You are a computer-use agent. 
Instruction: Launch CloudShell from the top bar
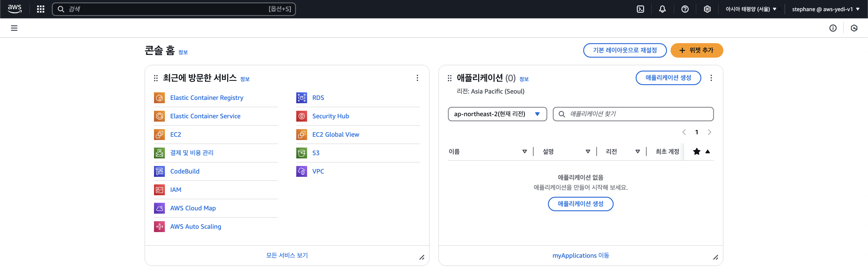click(640, 9)
